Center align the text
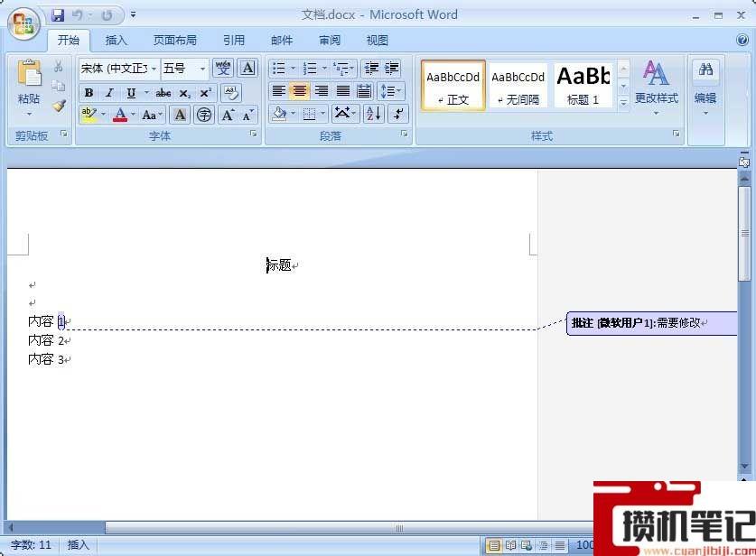 click(x=299, y=90)
